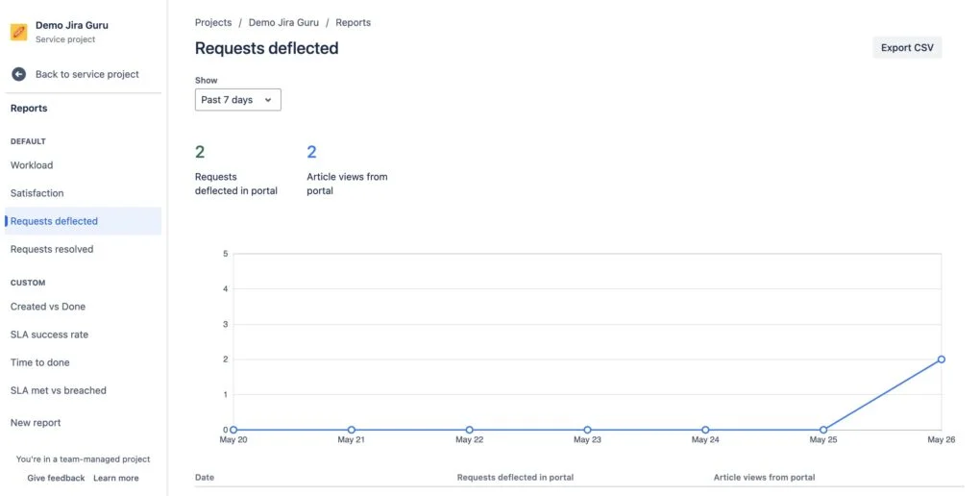Go to Projects breadcrumb
The height and width of the screenshot is (496, 980).
[213, 22]
